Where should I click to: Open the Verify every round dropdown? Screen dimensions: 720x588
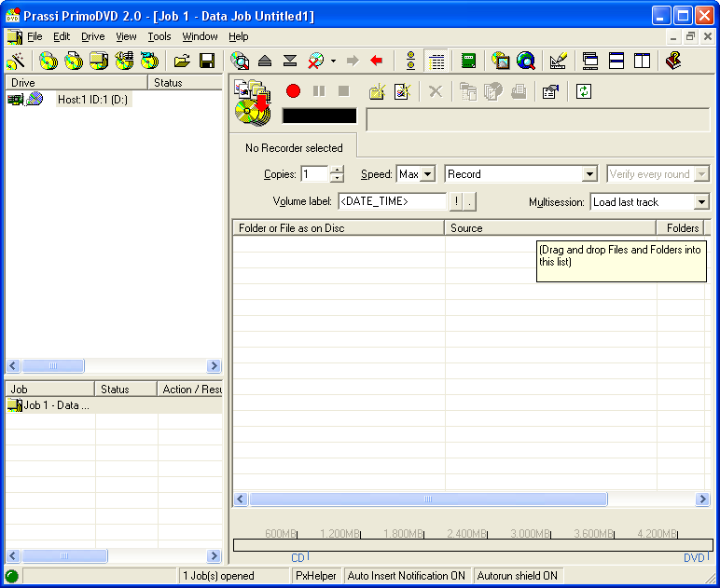tap(701, 174)
